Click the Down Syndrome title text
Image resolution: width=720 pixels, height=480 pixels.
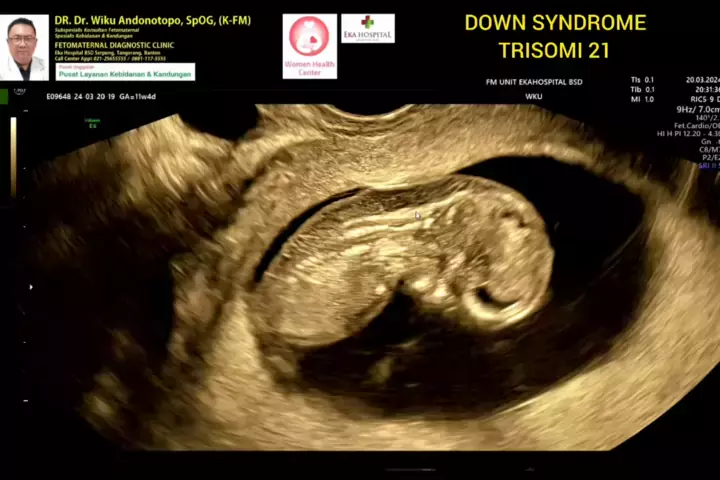[x=555, y=23]
